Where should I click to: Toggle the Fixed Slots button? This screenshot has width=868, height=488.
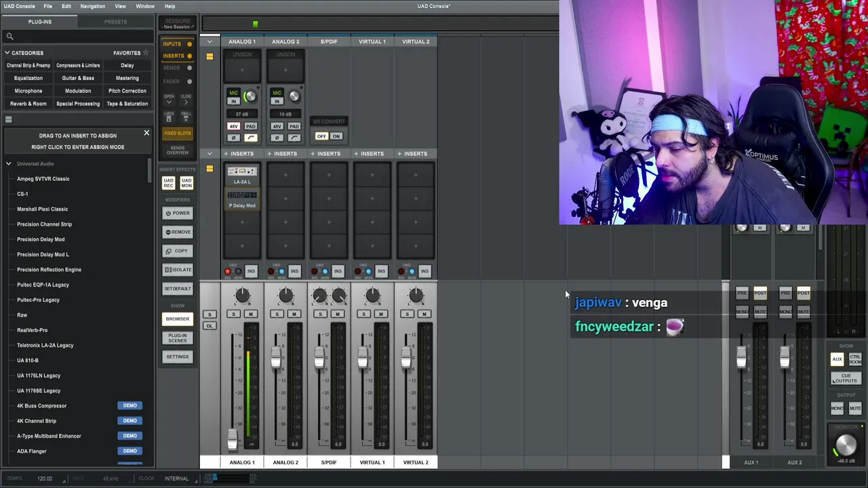click(178, 134)
